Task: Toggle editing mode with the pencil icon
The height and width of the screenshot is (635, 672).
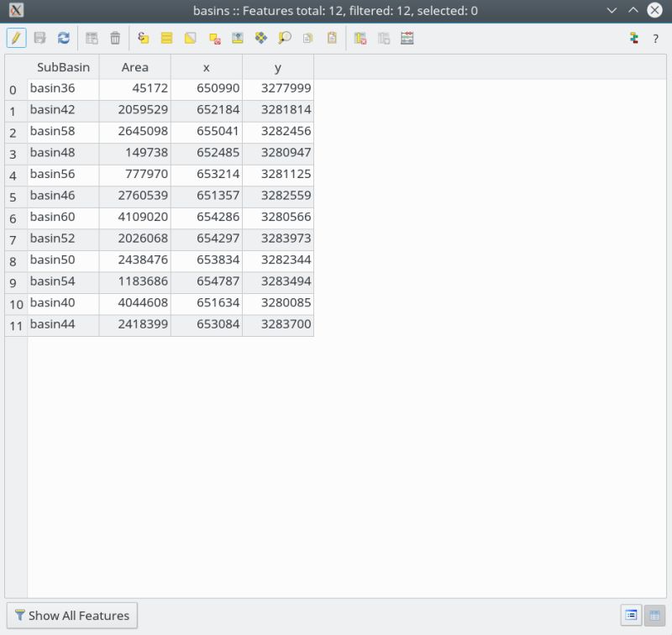Action: pyautogui.click(x=16, y=38)
